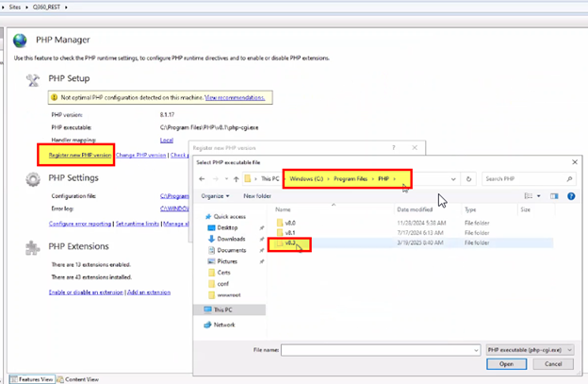Image resolution: width=588 pixels, height=384 pixels.
Task: Select Downloads in Quick access
Action: [230, 239]
